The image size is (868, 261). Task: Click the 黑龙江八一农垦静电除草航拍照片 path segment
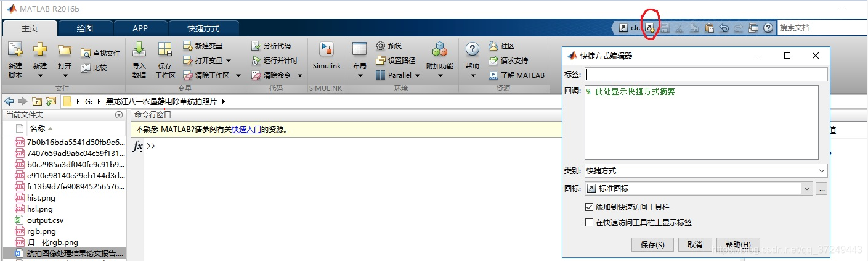coord(161,101)
